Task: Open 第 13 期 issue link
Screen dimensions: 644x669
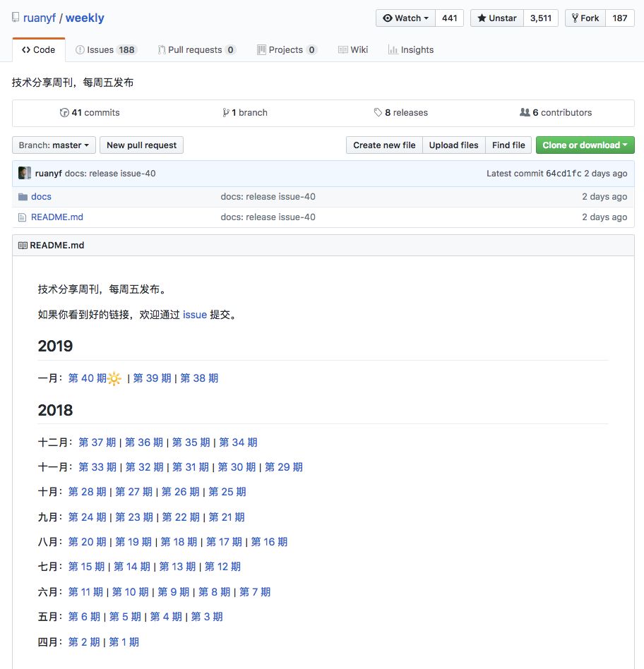Action: [x=177, y=567]
